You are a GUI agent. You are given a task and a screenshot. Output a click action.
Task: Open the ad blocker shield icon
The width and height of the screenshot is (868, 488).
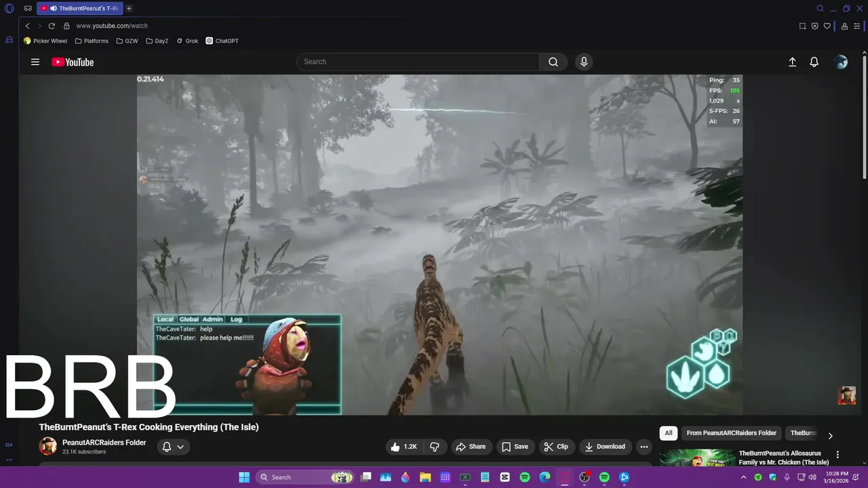pyautogui.click(x=814, y=26)
